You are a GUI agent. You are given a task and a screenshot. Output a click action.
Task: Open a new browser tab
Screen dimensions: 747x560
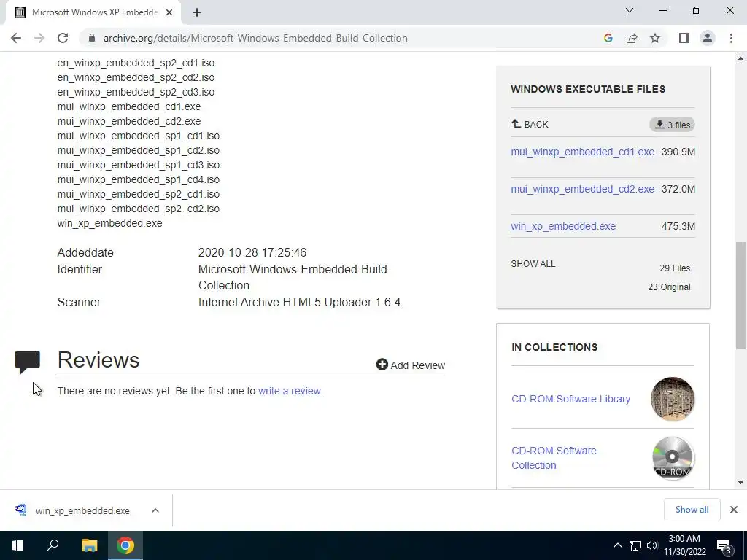[197, 13]
